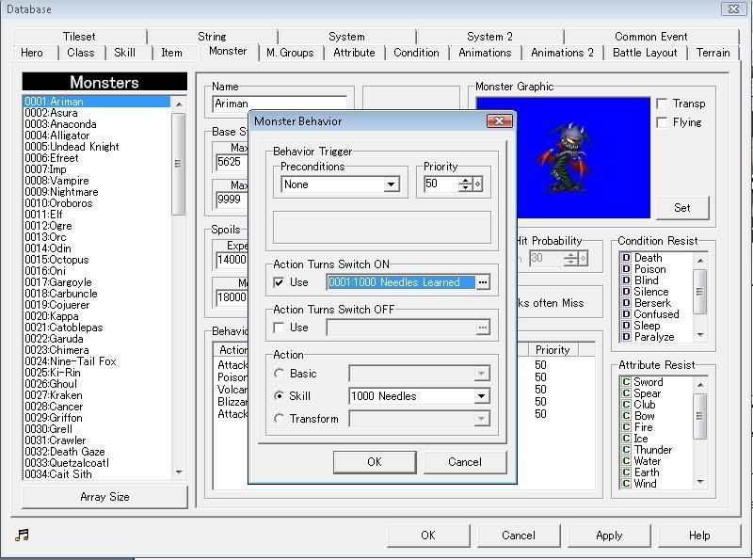Expand the Preconditions dropdown showing None

point(391,185)
